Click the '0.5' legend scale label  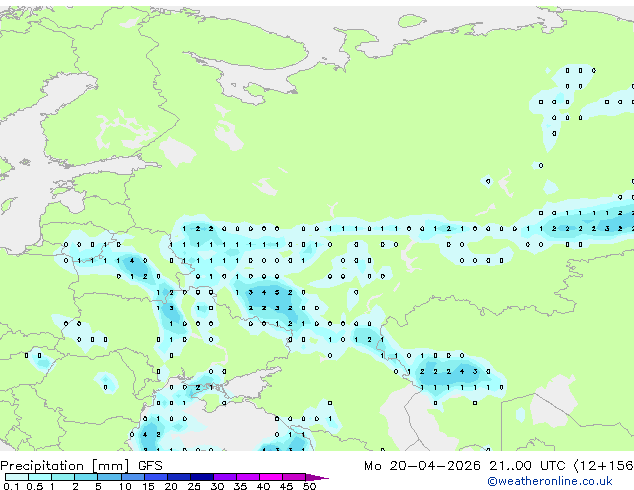pyautogui.click(x=35, y=486)
